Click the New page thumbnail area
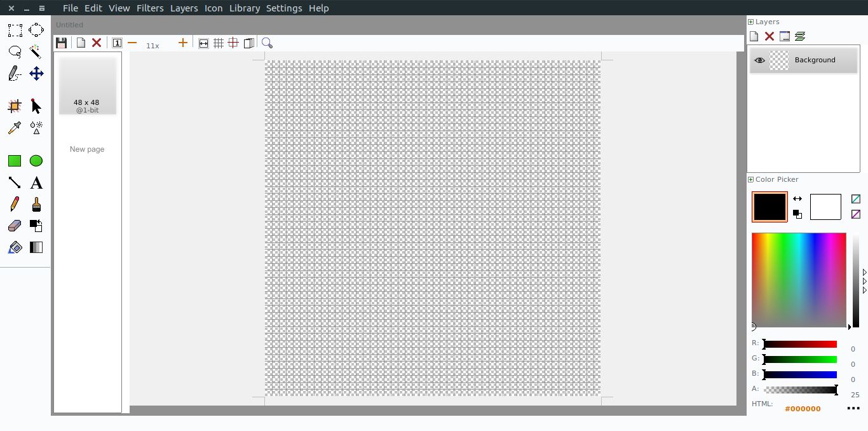868x431 pixels. pos(86,149)
